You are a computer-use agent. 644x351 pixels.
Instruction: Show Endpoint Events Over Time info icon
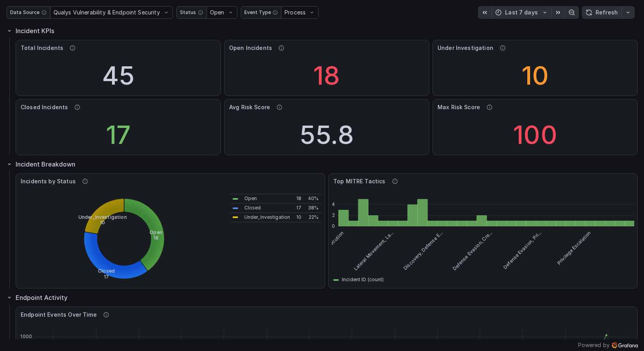point(106,315)
